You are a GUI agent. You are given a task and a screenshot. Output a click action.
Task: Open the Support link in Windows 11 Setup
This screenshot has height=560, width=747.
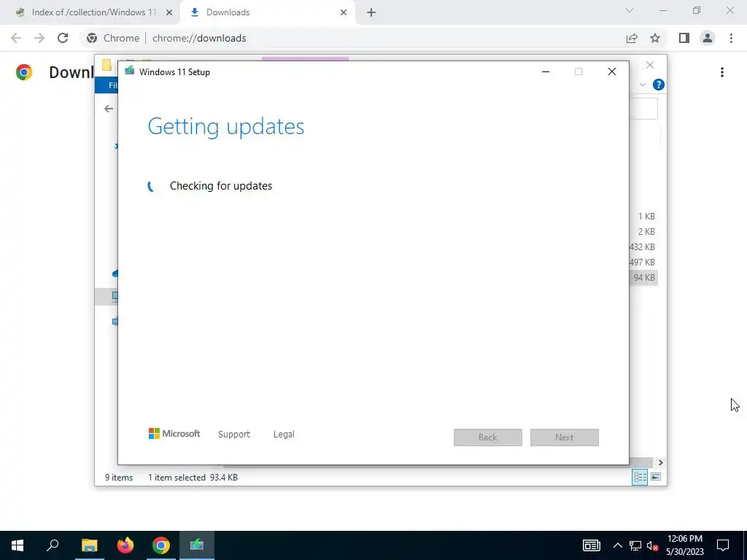coord(234,435)
